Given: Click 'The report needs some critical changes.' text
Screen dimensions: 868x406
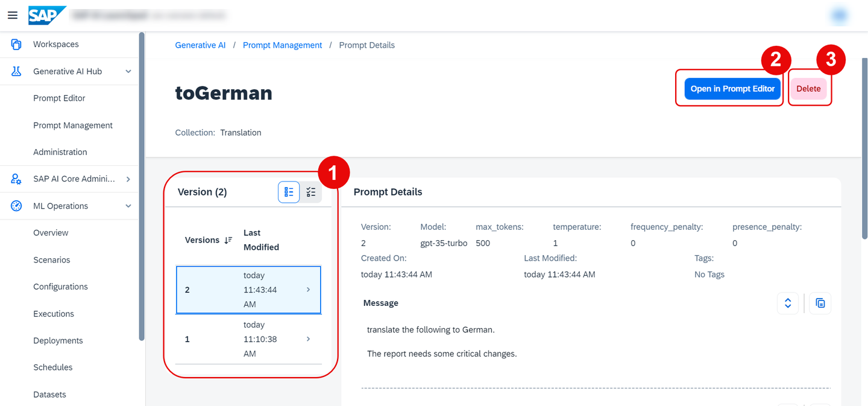Looking at the screenshot, I should point(442,354).
